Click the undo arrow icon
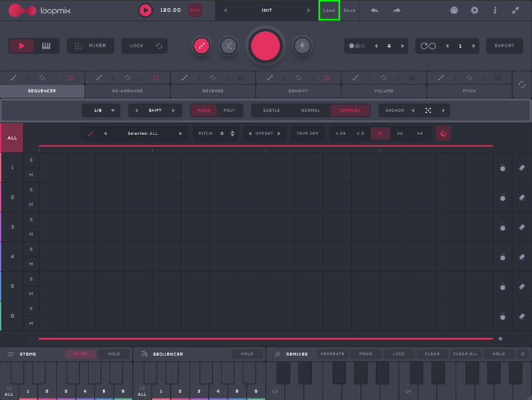 coord(375,11)
